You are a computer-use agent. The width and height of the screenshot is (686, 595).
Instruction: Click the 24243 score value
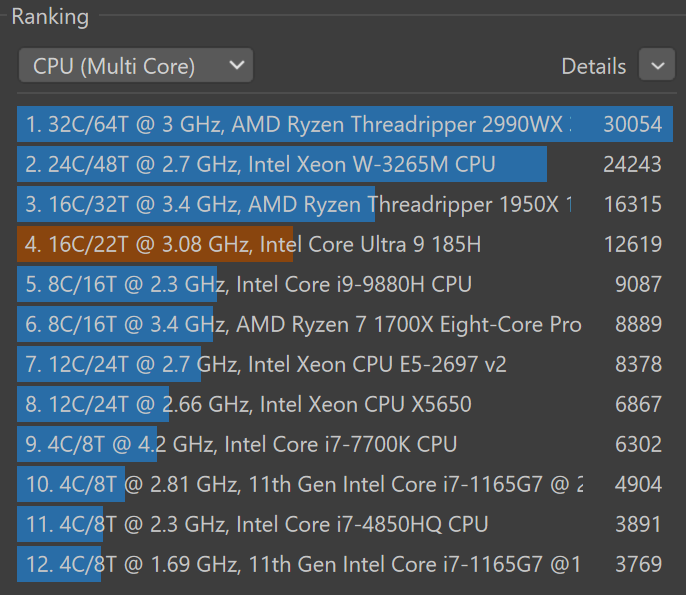point(632,164)
